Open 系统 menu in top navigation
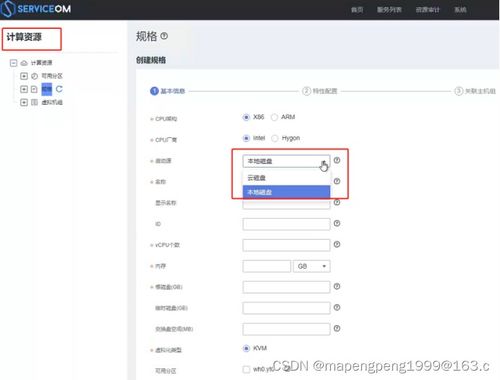The image size is (500, 380). [x=460, y=10]
